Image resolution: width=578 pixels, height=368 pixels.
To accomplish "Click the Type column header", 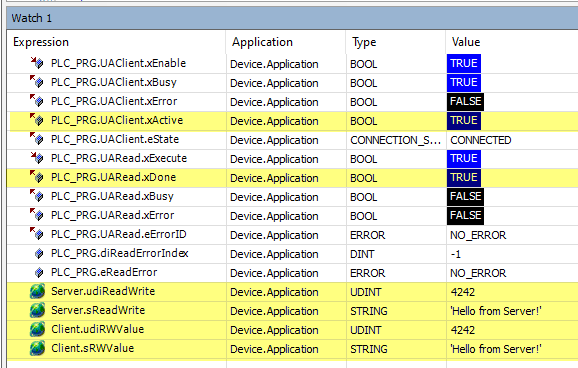I will [396, 42].
